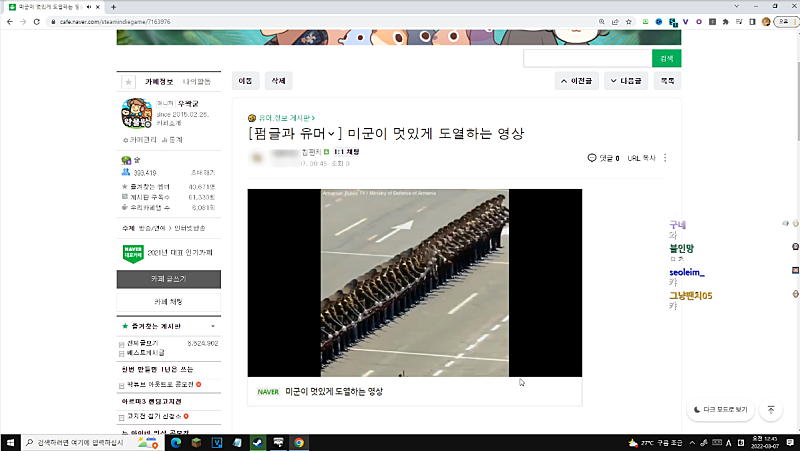Viewport: 800px width, 451px height.
Task: Click the 초대하기 invite link
Action: coord(203,173)
